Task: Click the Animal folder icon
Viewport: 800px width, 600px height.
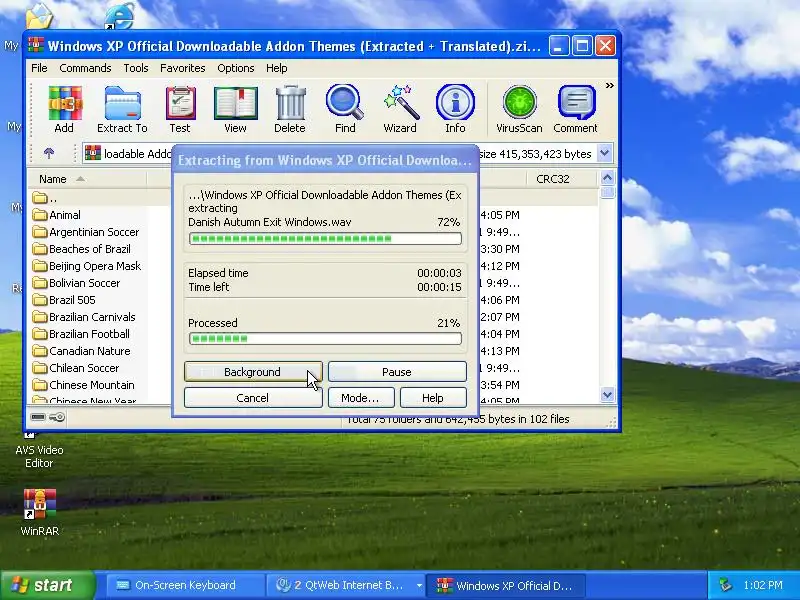Action: click(x=39, y=215)
